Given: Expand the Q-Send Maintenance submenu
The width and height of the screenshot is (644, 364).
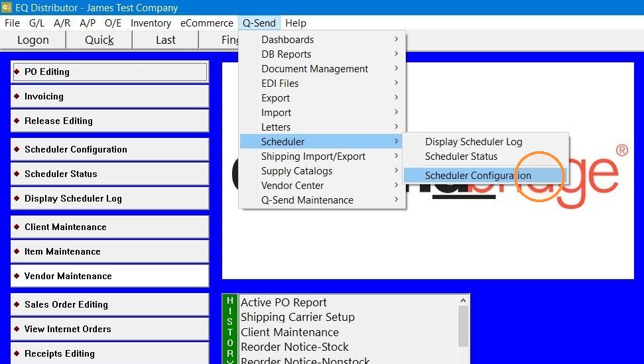Looking at the screenshot, I should [322, 200].
